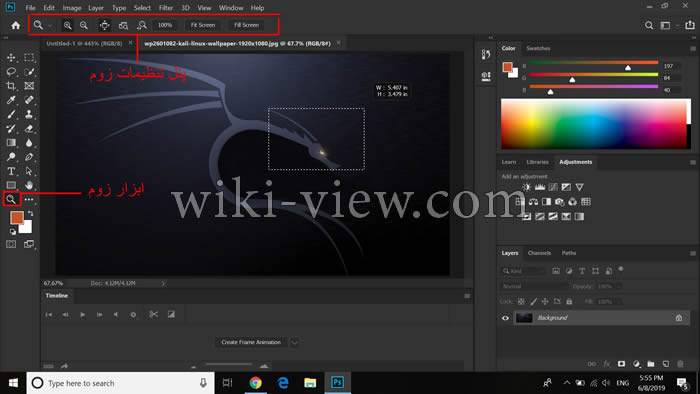Select the Move tool
The image size is (700, 394).
point(11,58)
